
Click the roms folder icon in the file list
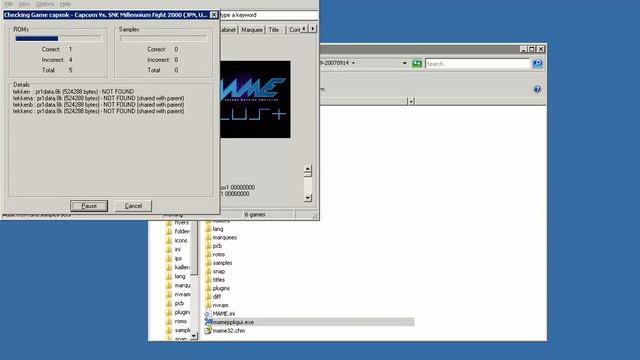pyautogui.click(x=209, y=254)
